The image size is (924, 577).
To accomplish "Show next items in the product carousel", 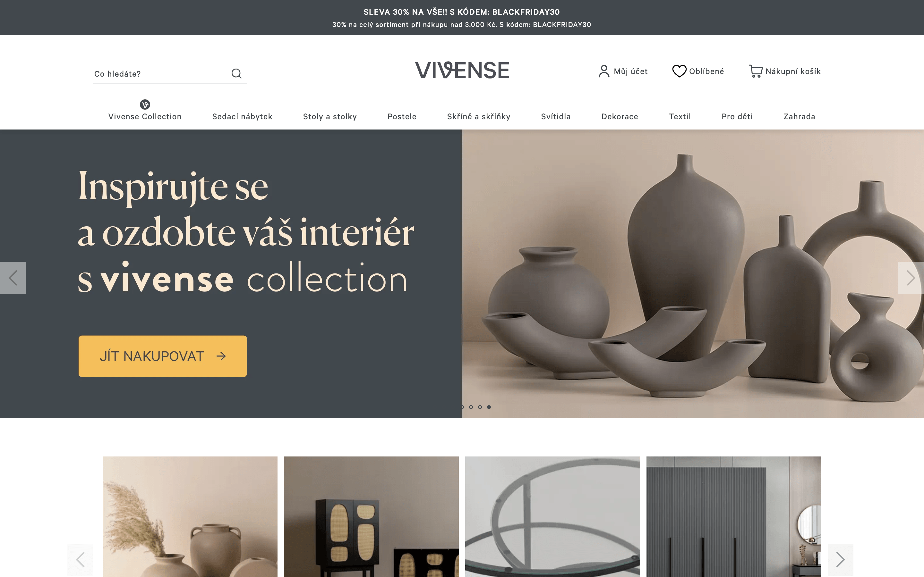I will click(x=840, y=559).
